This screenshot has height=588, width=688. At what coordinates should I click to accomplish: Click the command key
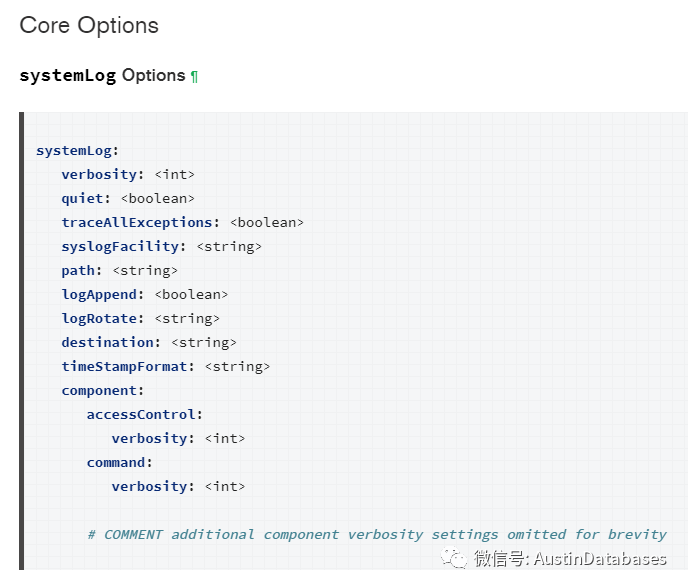[119, 463]
